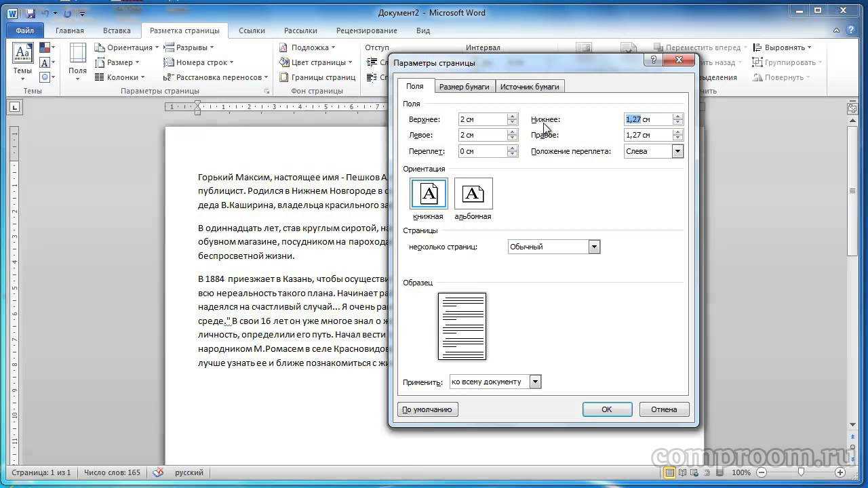868x488 pixels.
Task: Open the Поля (Margins) ribbon button
Action: pyautogui.click(x=77, y=62)
